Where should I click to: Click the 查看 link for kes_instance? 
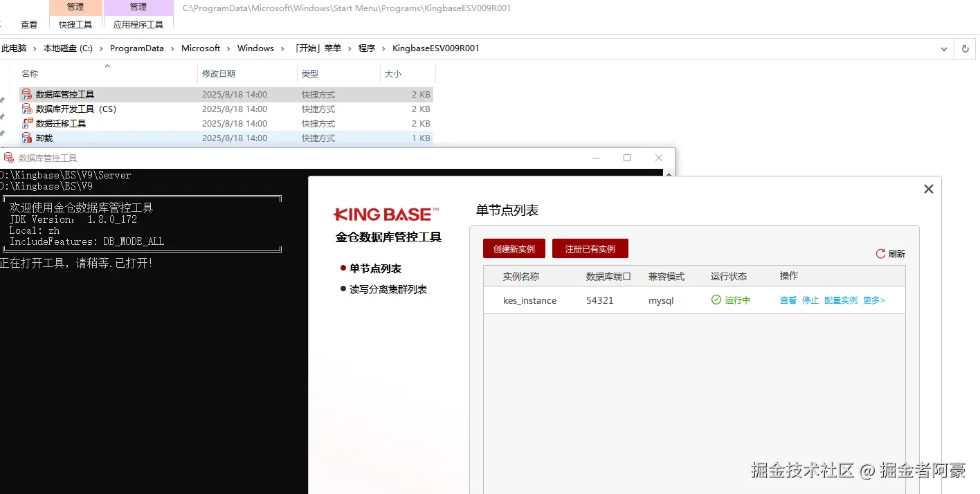788,300
